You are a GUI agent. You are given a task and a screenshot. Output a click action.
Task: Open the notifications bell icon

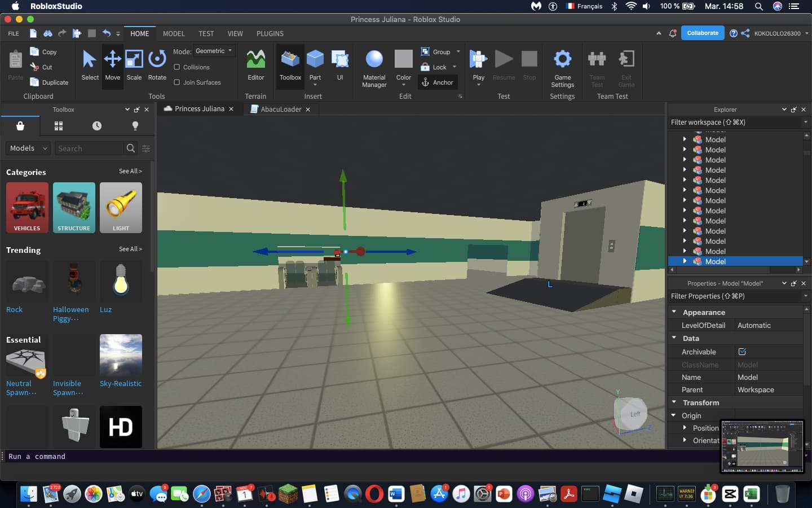(673, 33)
